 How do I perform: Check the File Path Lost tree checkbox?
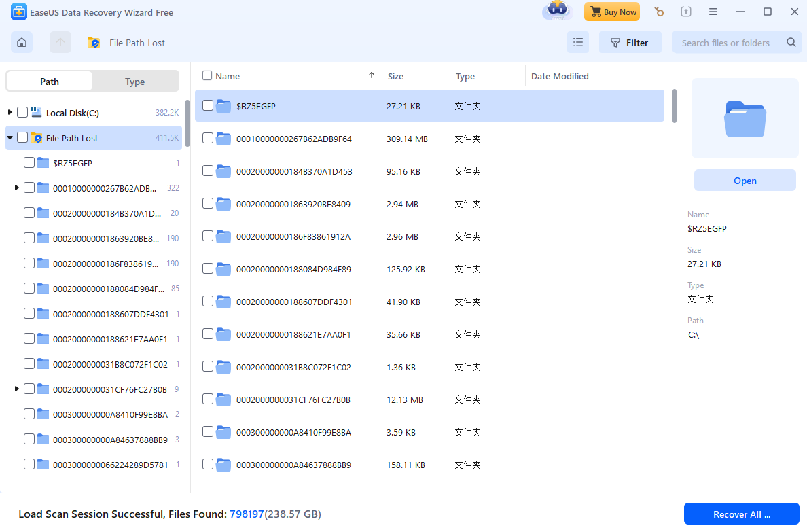22,137
